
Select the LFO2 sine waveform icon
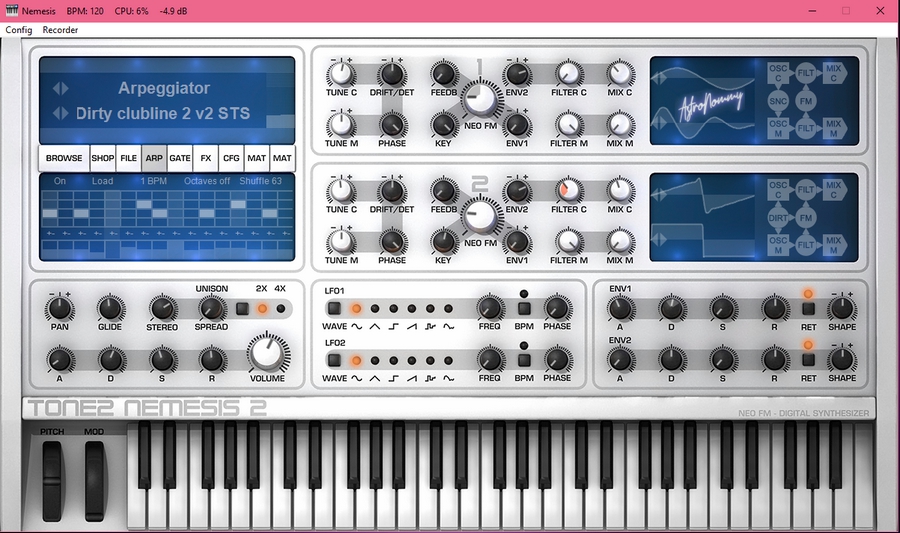pos(356,379)
